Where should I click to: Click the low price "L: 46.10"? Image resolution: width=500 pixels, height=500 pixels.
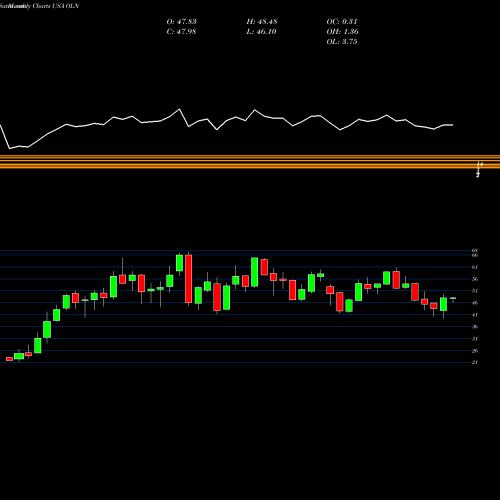(262, 32)
